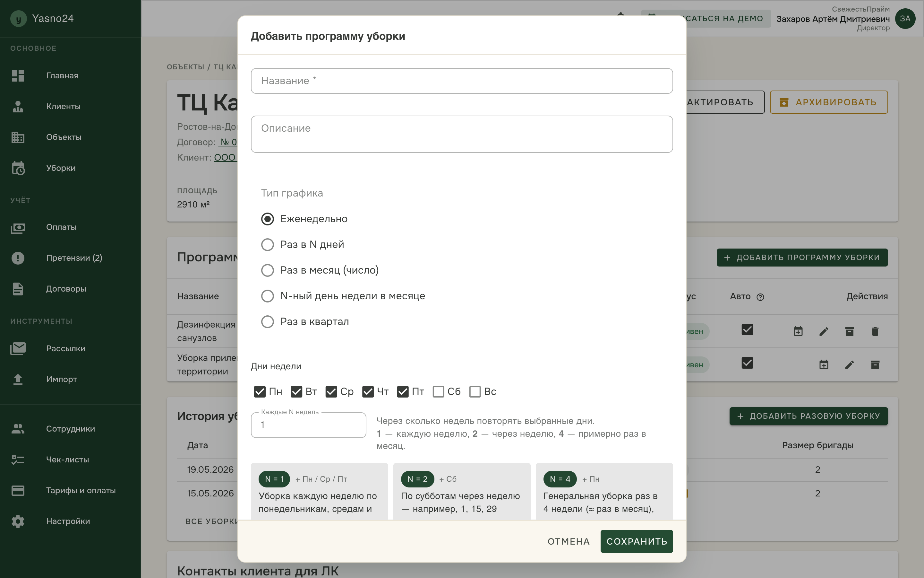Click the Объекты breadcrumb link
The height and width of the screenshot is (578, 924).
tap(185, 67)
